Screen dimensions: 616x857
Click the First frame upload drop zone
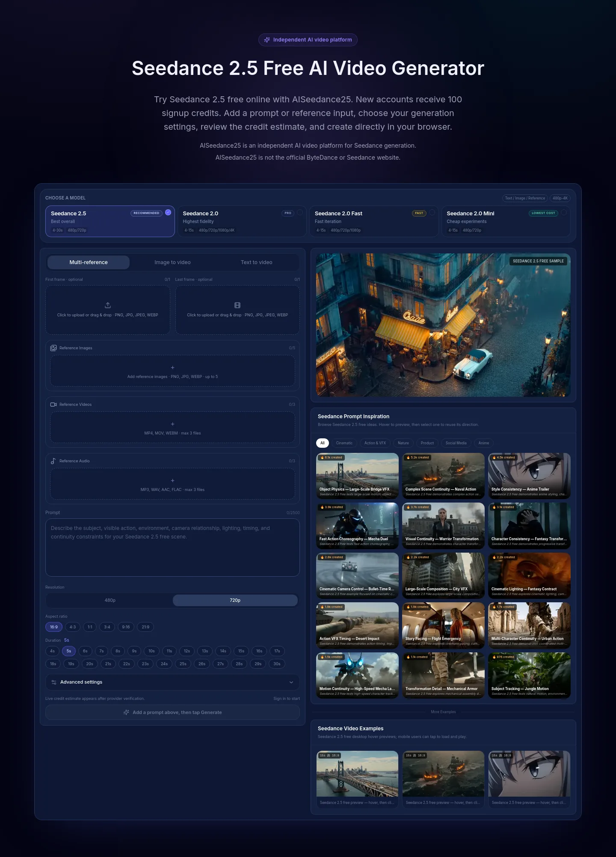pos(108,310)
